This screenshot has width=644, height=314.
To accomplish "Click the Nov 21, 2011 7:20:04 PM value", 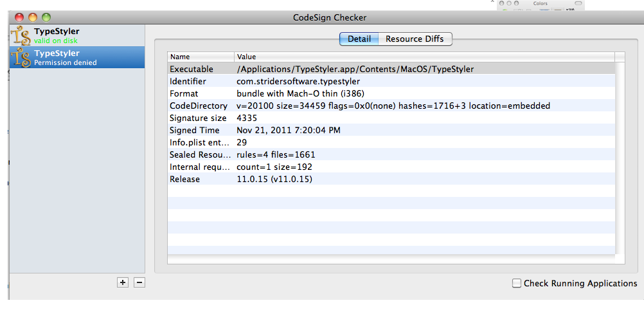I will pyautogui.click(x=289, y=130).
